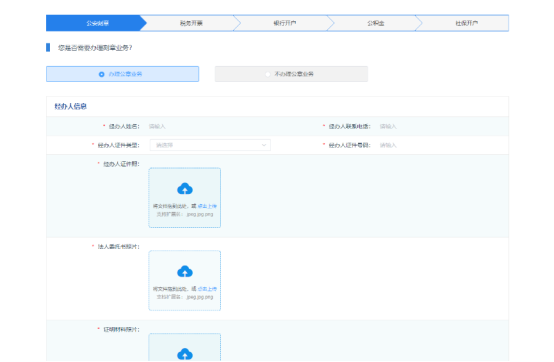Go to the 税务开票 step

pyautogui.click(x=191, y=23)
